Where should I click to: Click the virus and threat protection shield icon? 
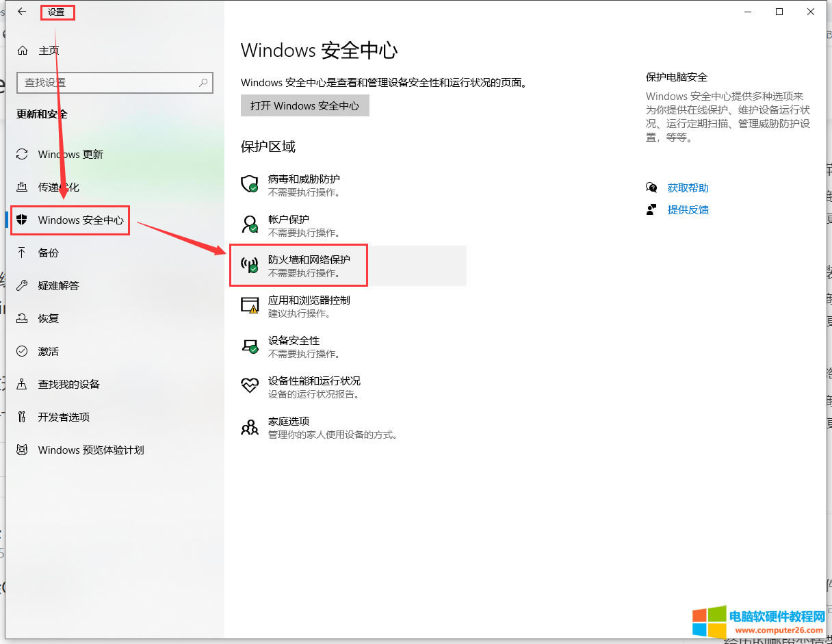pos(250,184)
